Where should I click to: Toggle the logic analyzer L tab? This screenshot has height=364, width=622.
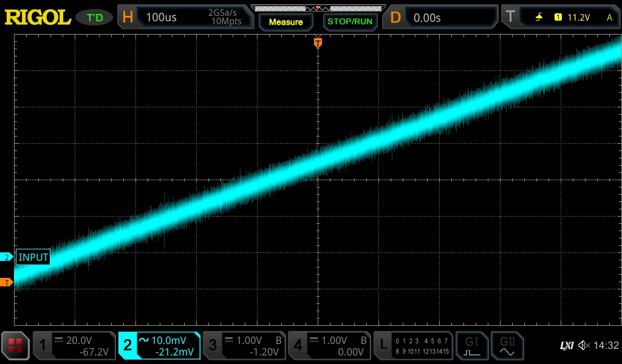click(x=383, y=345)
